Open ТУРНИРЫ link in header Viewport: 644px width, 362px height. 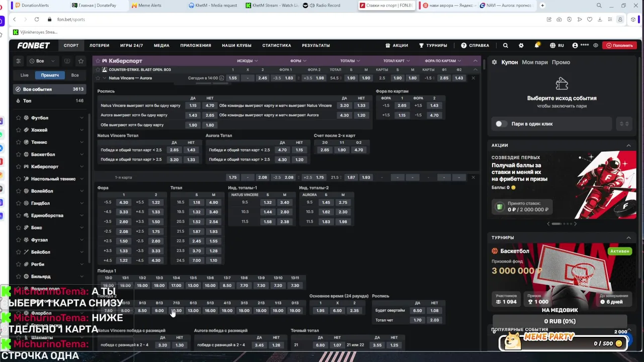tap(433, 45)
